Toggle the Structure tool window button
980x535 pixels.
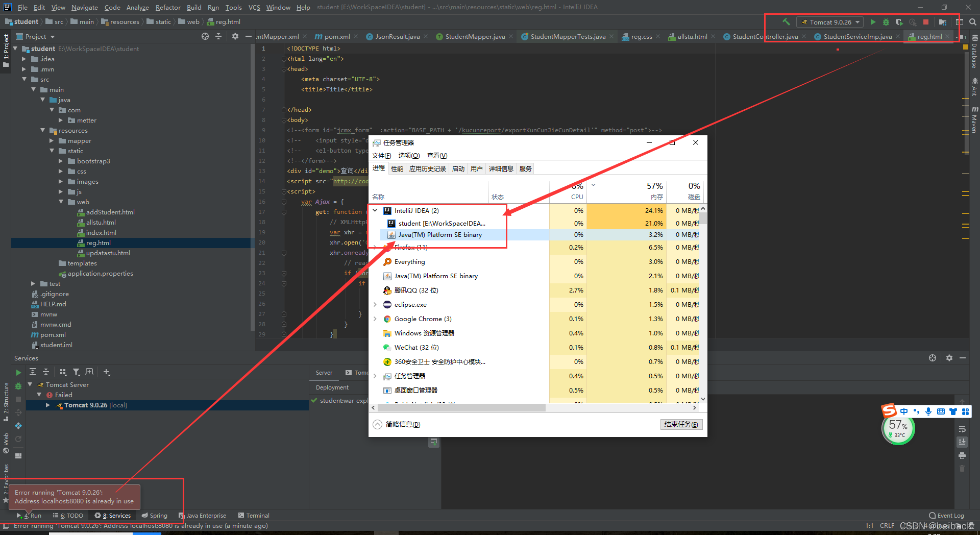pyautogui.click(x=6, y=401)
